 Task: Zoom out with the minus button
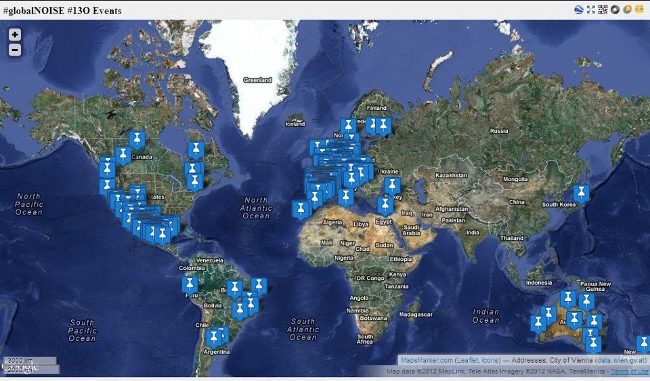(15, 50)
